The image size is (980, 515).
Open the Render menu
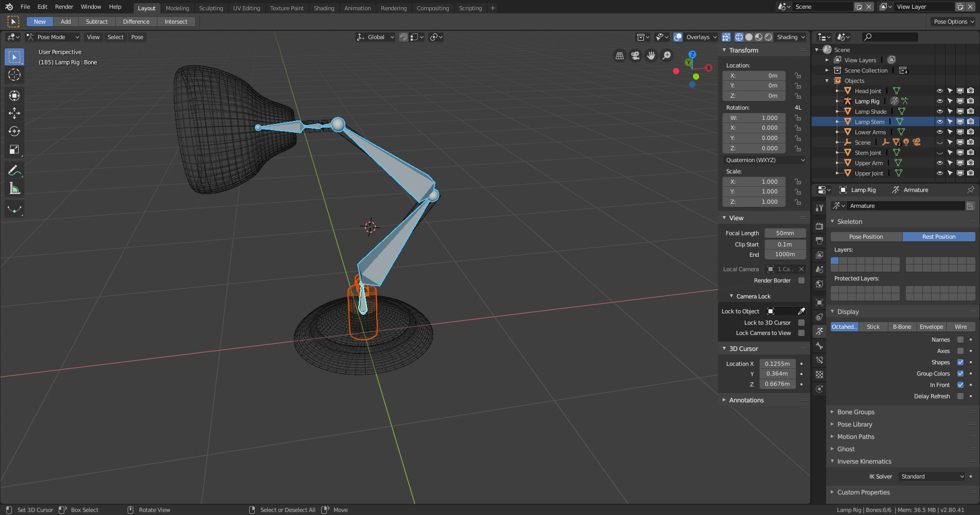point(64,7)
